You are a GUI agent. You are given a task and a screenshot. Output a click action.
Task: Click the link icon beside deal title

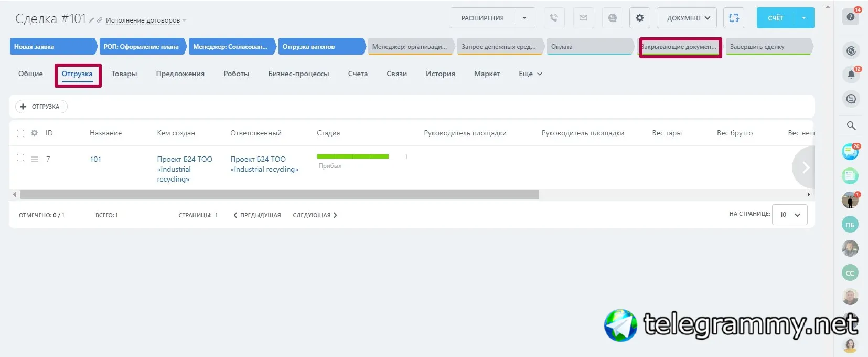coord(100,20)
